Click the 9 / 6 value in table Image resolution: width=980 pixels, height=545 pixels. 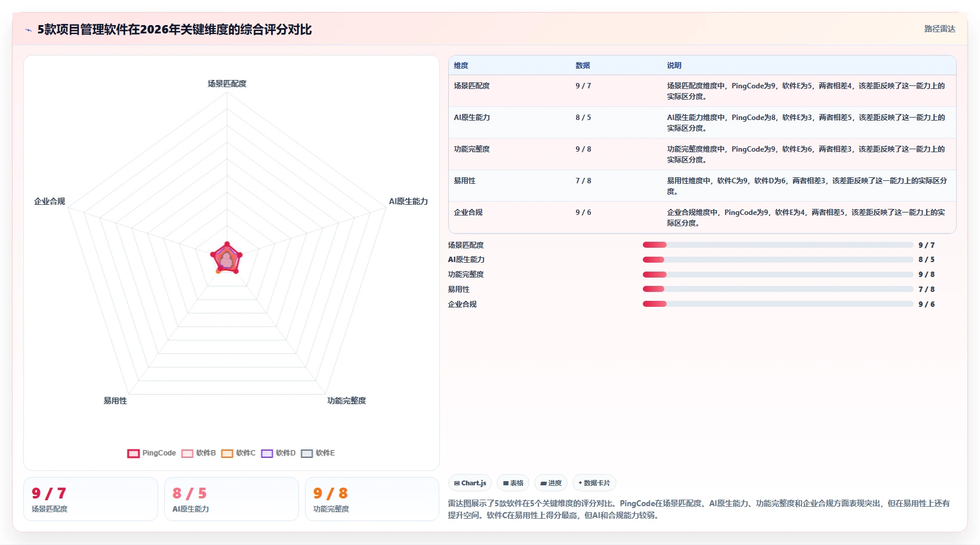pos(583,213)
